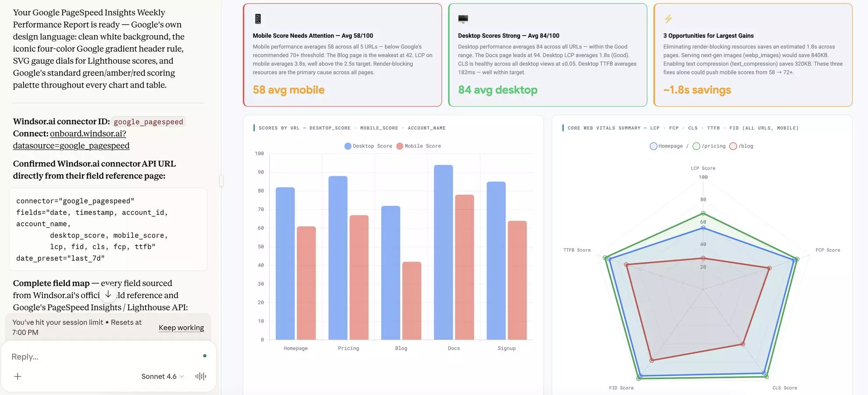Click the desktop monitor icon on the desktop score card
The height and width of the screenshot is (395, 868).
click(463, 18)
